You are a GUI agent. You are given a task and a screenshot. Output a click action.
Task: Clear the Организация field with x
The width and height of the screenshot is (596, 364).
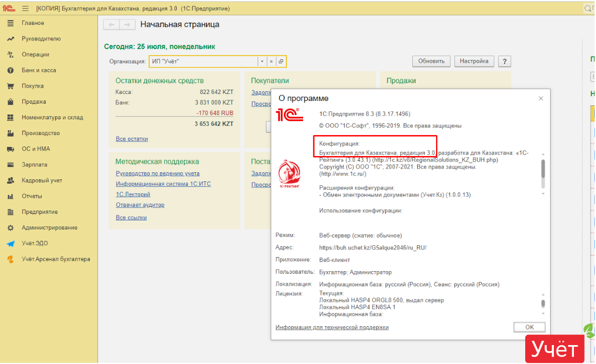[x=271, y=62]
